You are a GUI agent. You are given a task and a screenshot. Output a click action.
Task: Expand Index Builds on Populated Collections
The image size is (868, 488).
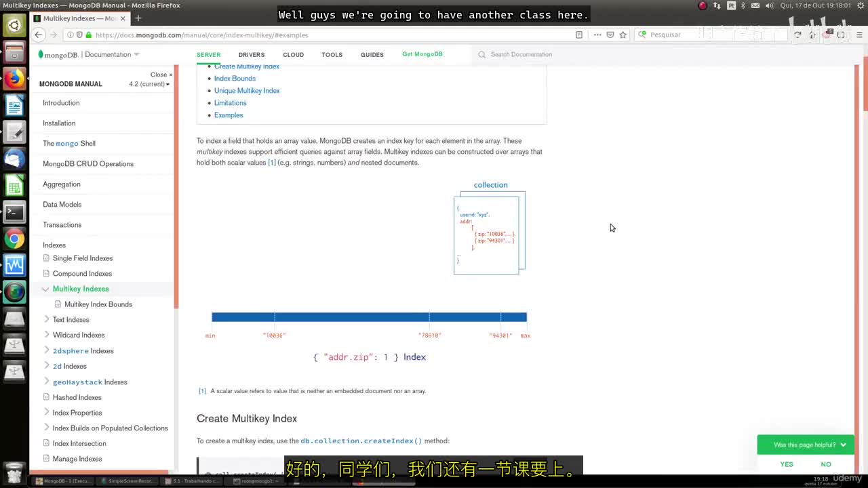click(x=46, y=428)
